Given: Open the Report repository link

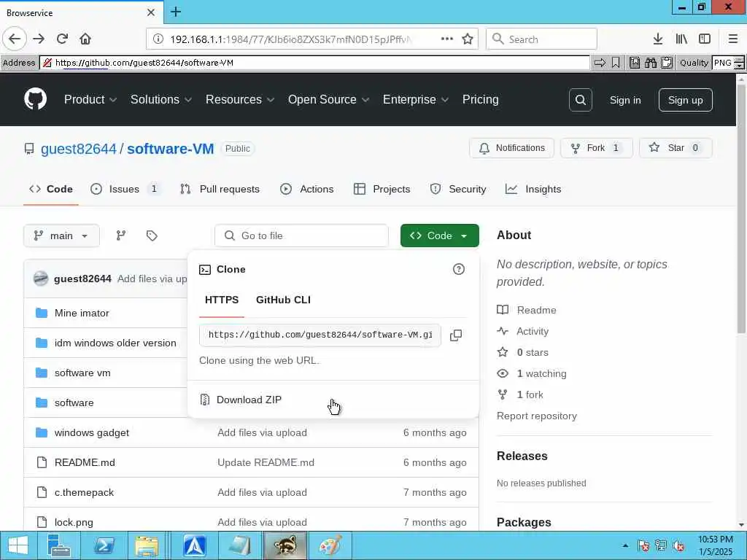Looking at the screenshot, I should pos(536,416).
